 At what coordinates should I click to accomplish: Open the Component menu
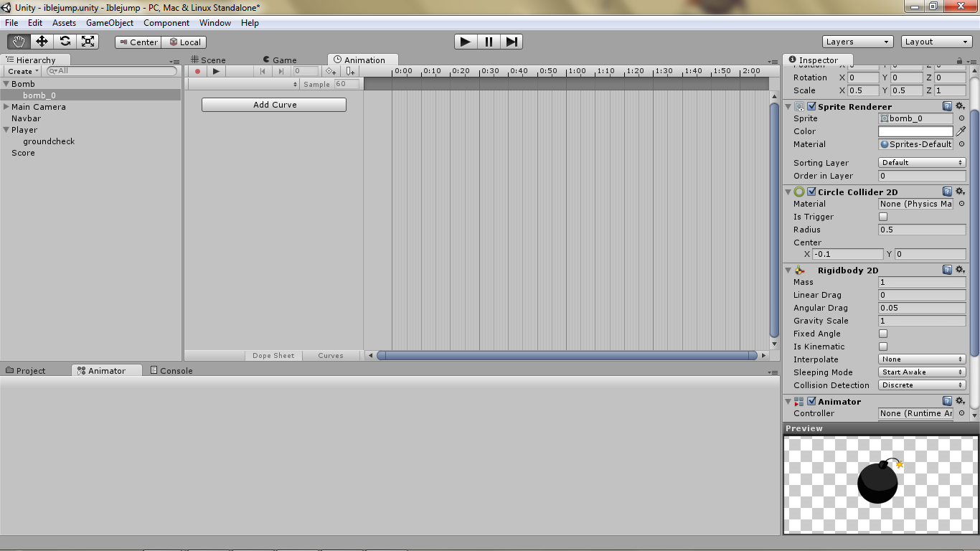(166, 23)
